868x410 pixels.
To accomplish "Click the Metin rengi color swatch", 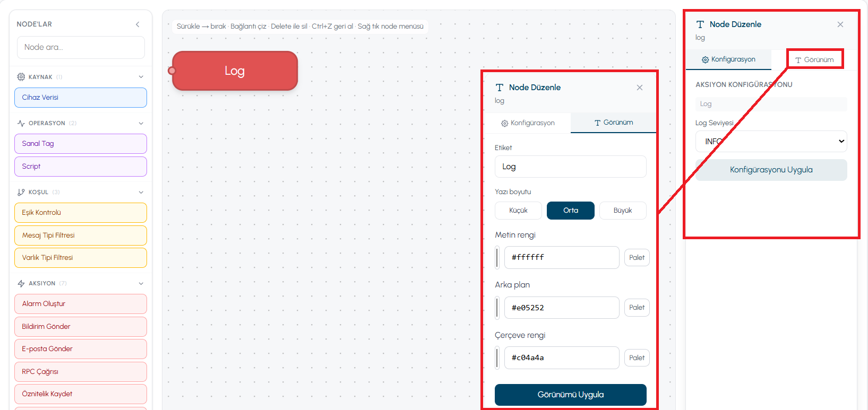I will point(497,258).
